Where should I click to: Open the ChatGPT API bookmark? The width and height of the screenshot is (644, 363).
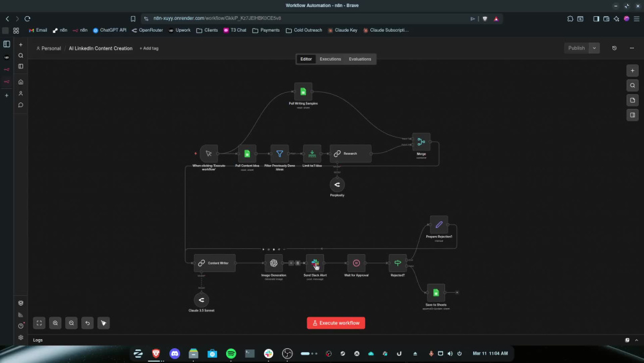(109, 30)
